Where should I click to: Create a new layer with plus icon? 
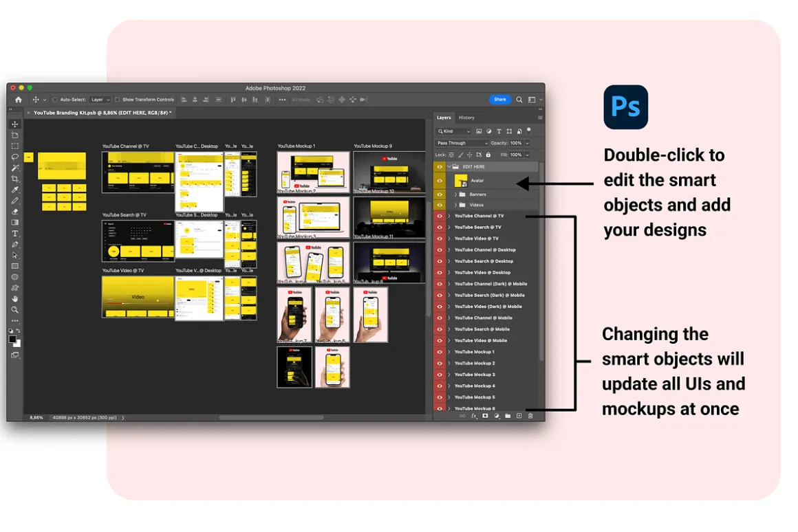(x=519, y=416)
